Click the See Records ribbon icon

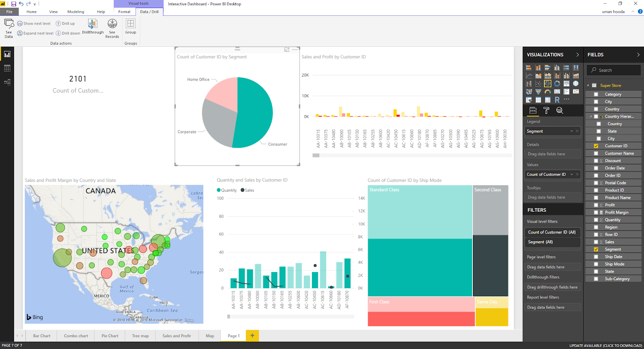(x=112, y=28)
